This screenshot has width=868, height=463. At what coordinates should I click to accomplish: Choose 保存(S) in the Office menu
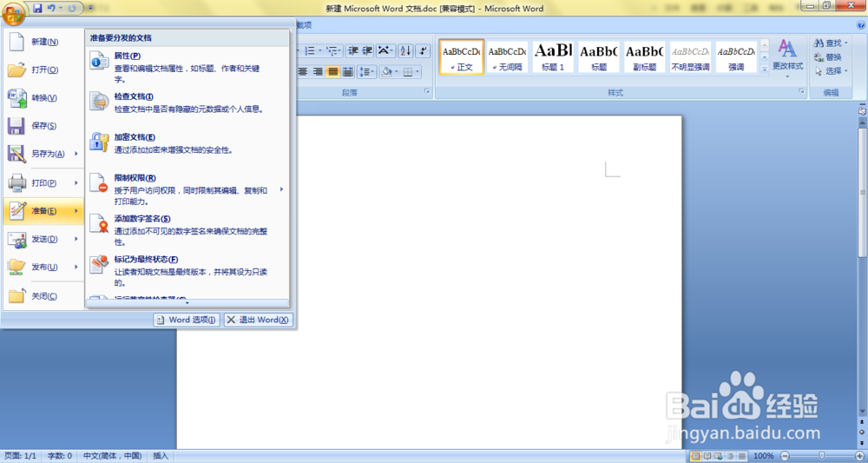click(43, 126)
